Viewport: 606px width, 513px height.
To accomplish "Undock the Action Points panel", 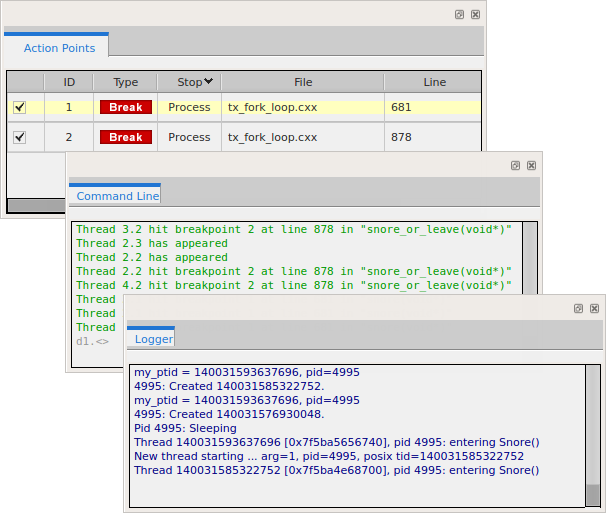I will [x=459, y=15].
